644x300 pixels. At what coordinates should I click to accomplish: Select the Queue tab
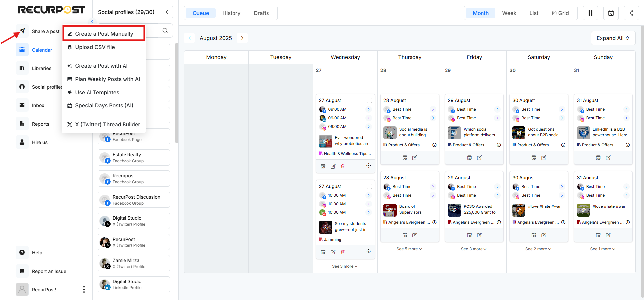(x=201, y=13)
